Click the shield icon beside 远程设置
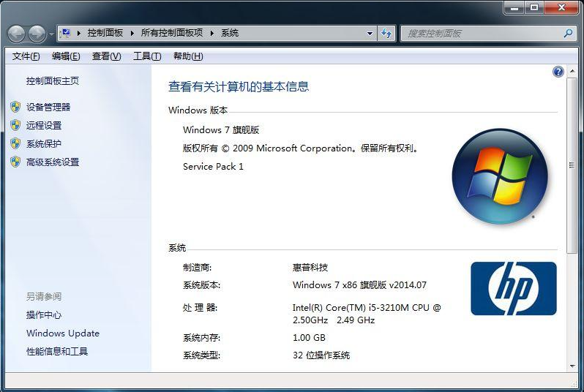This screenshot has width=584, height=392. point(15,125)
